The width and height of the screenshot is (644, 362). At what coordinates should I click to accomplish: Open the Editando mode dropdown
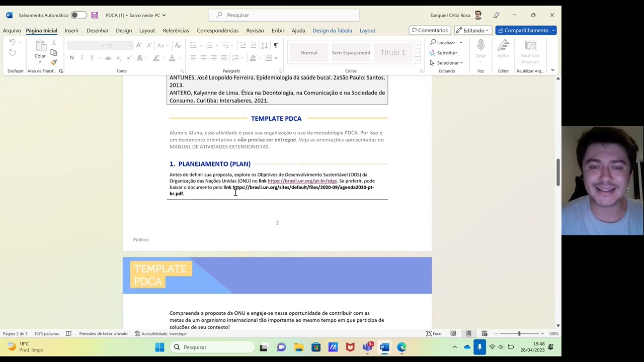tap(472, 30)
